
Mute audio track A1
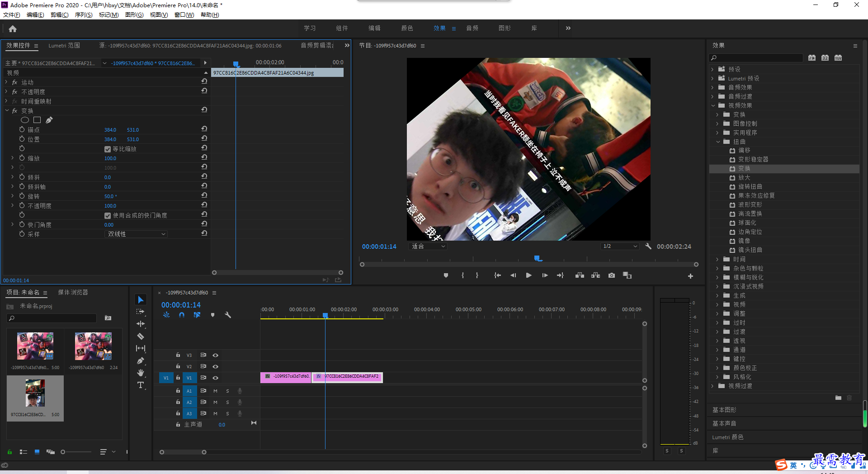[x=216, y=391]
